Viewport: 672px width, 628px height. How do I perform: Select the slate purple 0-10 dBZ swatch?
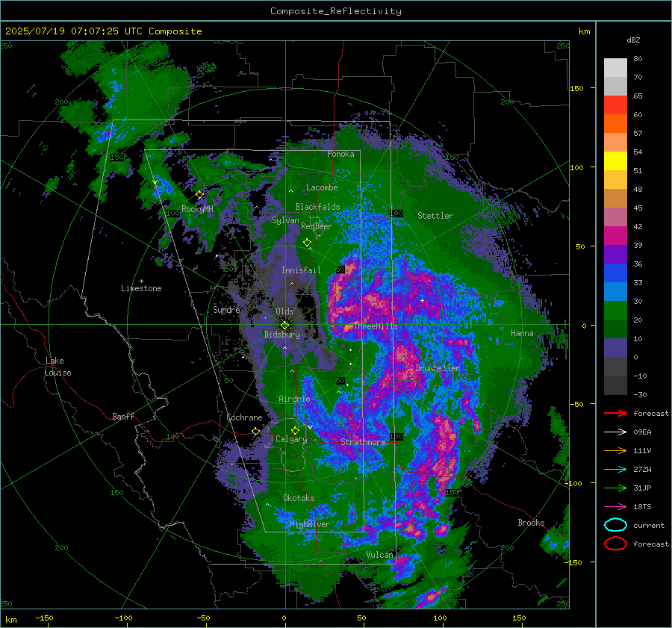(x=615, y=348)
